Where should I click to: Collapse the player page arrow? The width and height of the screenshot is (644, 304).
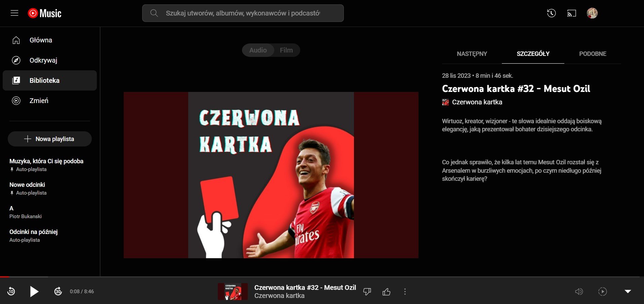click(x=628, y=292)
